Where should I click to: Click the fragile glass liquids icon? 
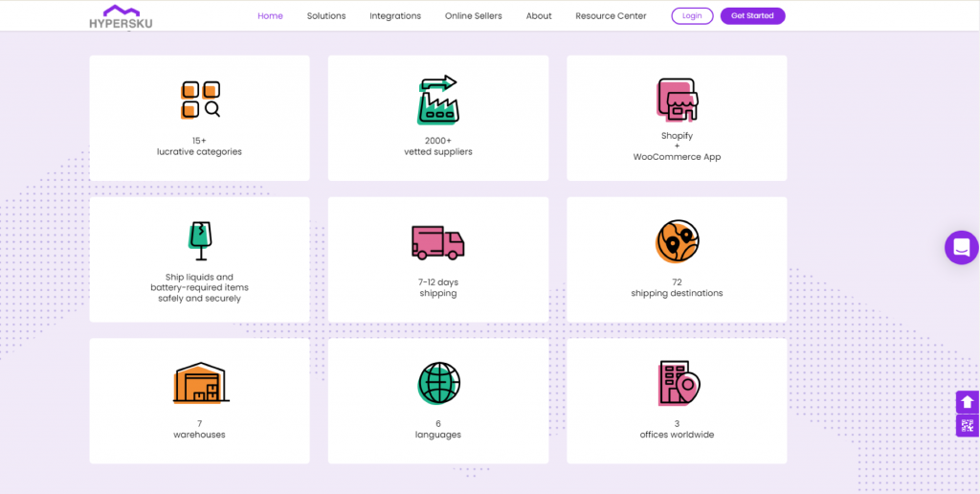tap(200, 240)
